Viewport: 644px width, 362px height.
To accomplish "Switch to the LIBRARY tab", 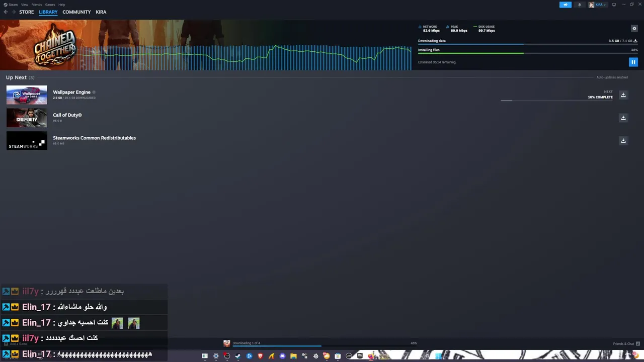I will click(48, 12).
